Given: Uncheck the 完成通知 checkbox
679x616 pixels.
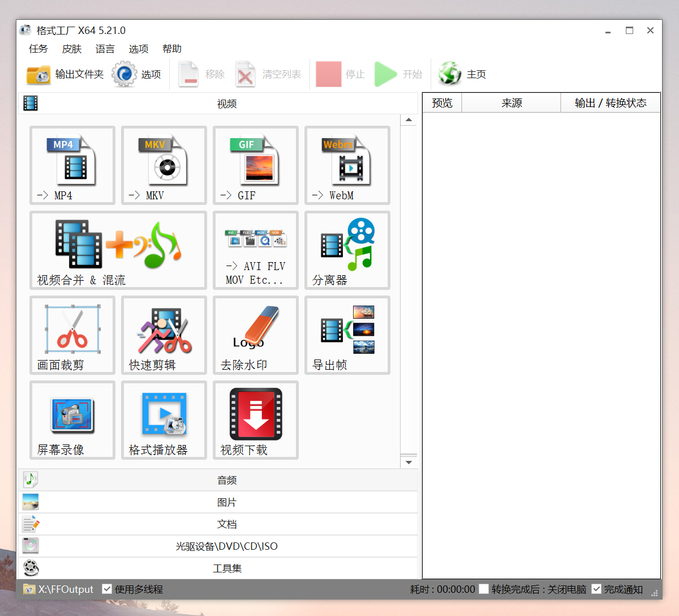Looking at the screenshot, I should (596, 589).
